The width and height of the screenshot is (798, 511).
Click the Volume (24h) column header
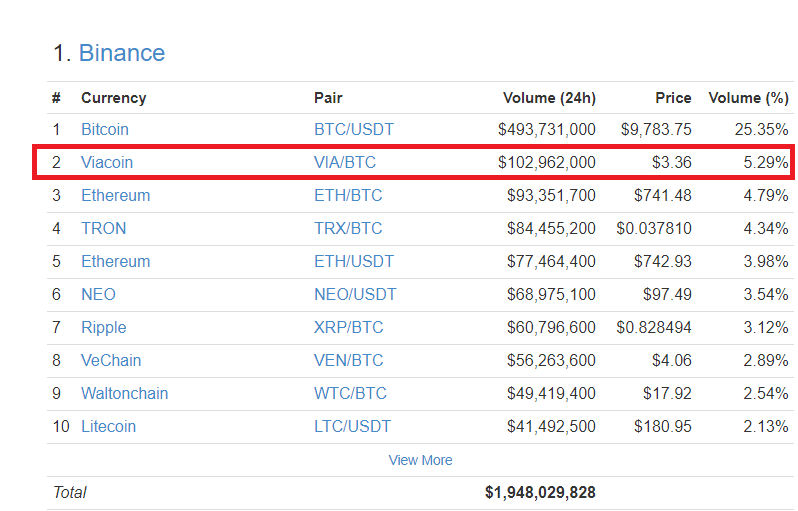click(549, 98)
